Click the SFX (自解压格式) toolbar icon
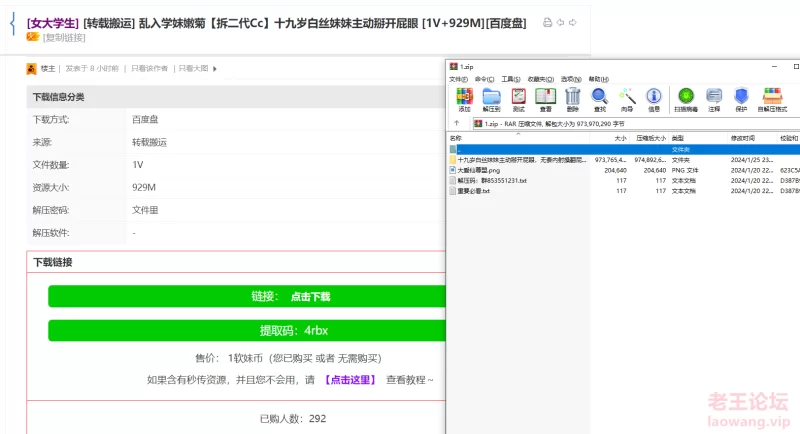800x434 pixels. tap(772, 98)
